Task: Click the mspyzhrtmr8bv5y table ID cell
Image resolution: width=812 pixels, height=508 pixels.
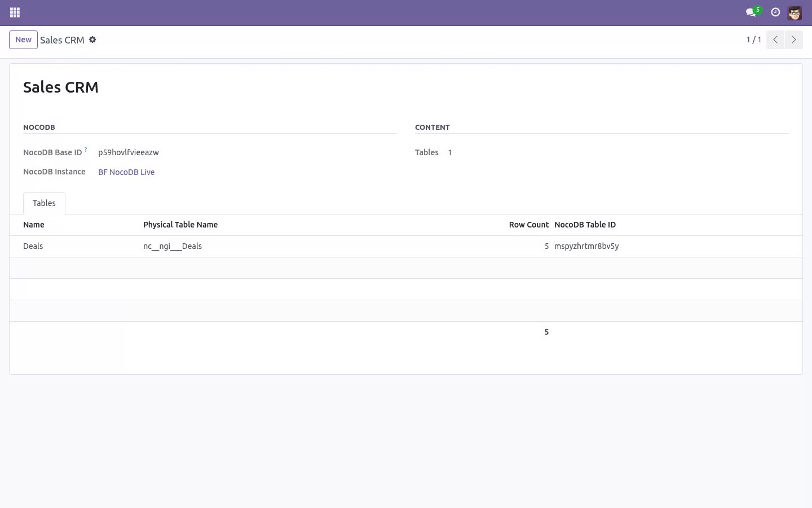Action: click(586, 246)
